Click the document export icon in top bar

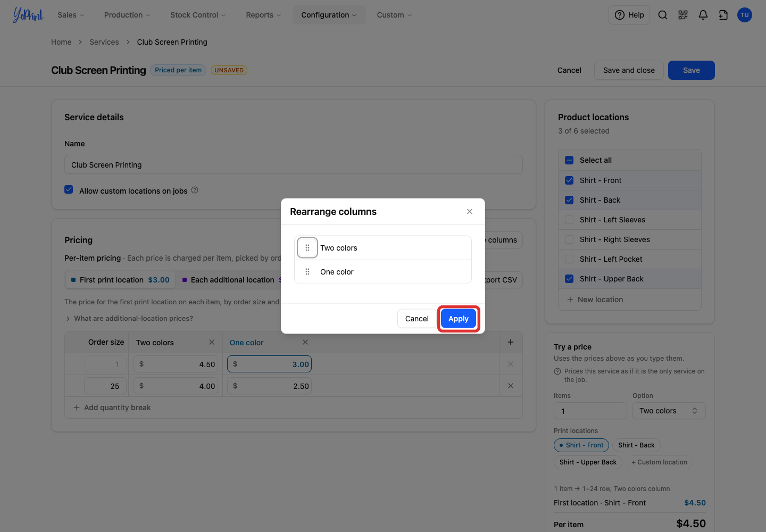coord(723,15)
